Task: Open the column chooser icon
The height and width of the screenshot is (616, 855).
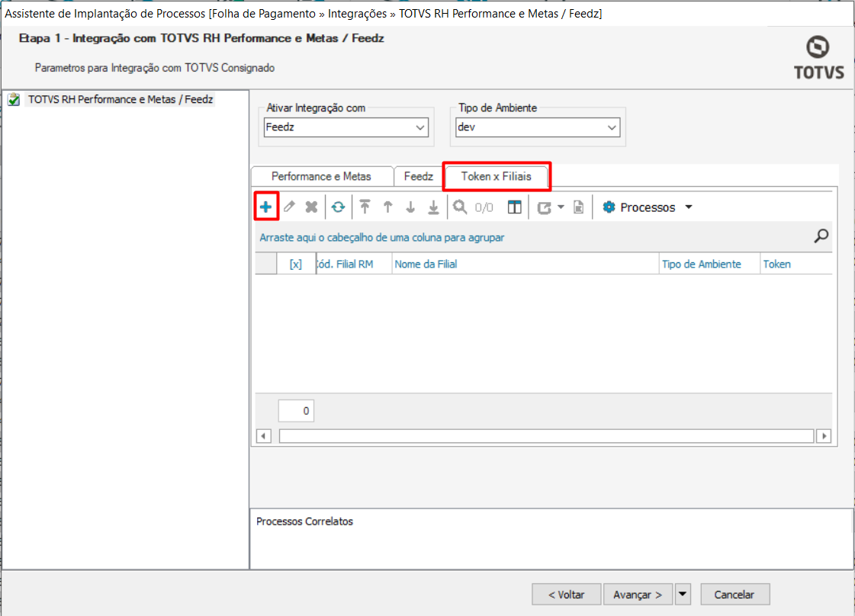Action: click(514, 207)
